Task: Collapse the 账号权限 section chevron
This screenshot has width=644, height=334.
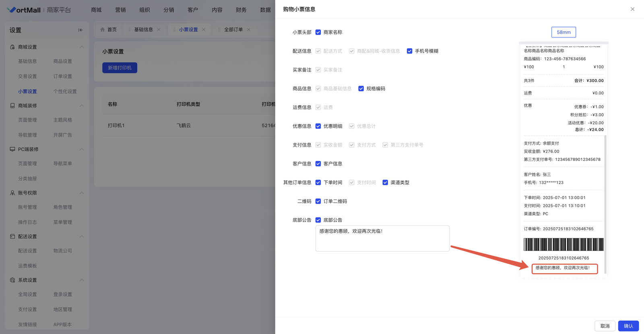Action: point(82,193)
